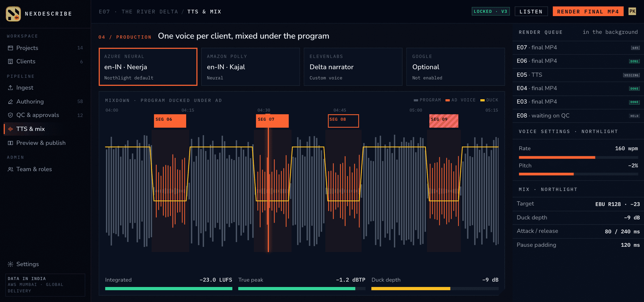Select the TTS & mix page
Image resolution: width=644 pixels, height=302 pixels.
45,129
